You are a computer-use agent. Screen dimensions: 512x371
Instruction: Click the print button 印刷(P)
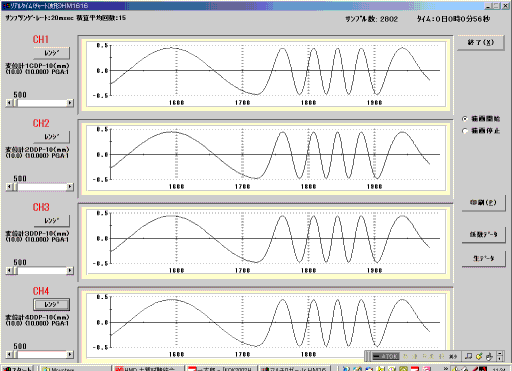coord(483,203)
